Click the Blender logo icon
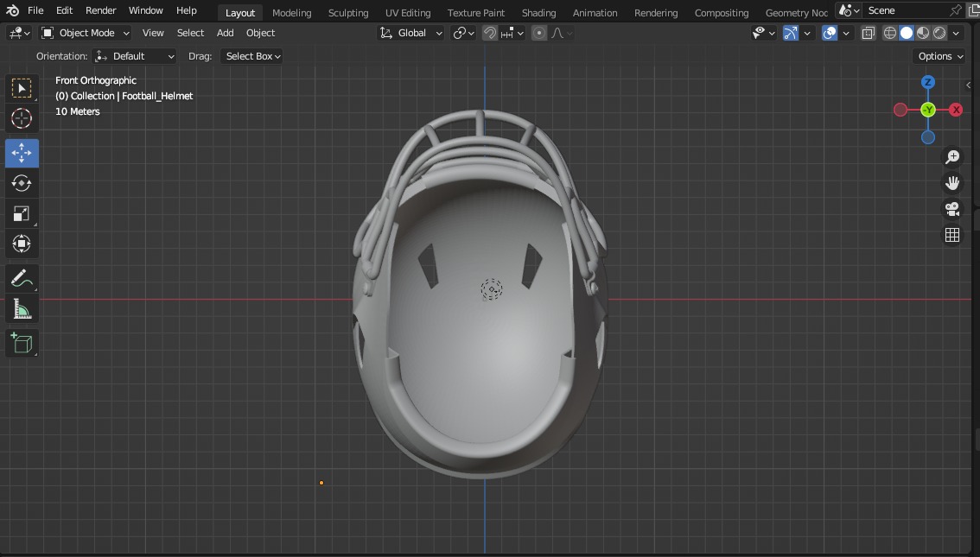The width and height of the screenshot is (980, 557). (x=12, y=10)
